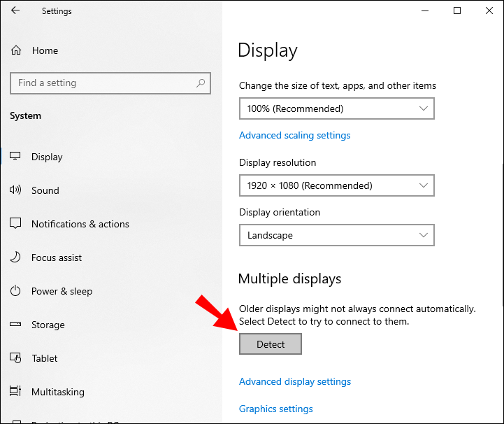Viewport: 504px width, 424px height.
Task: Open the 1920 × 1080 resolution dropdown
Action: click(x=336, y=185)
